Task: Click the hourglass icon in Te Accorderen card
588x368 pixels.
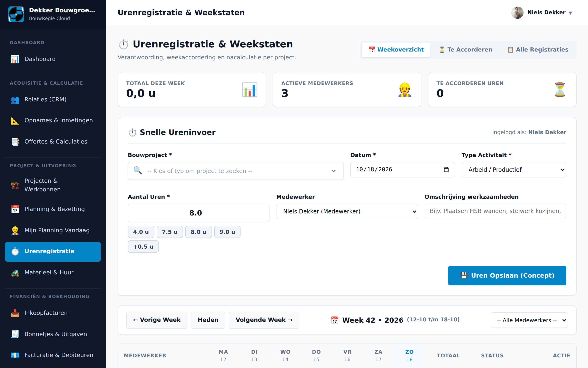Action: [560, 90]
